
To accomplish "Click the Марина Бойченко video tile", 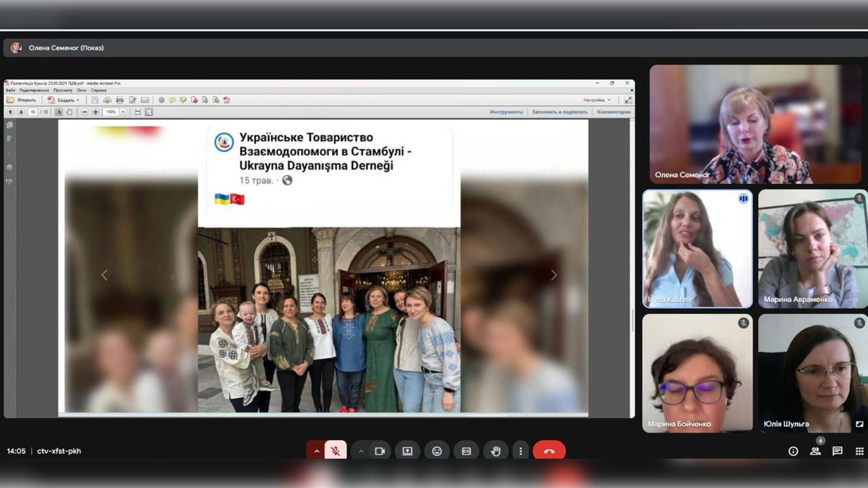I will tap(697, 373).
